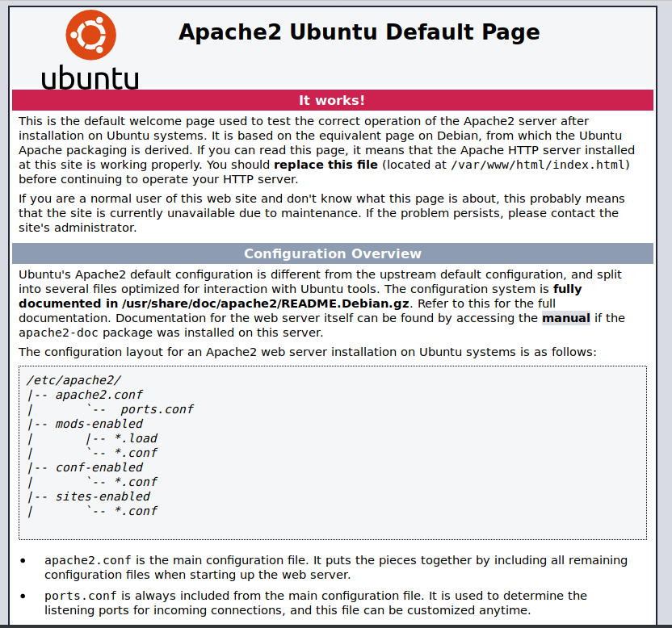
Task: Click the bold "fully" text
Action: click(568, 290)
